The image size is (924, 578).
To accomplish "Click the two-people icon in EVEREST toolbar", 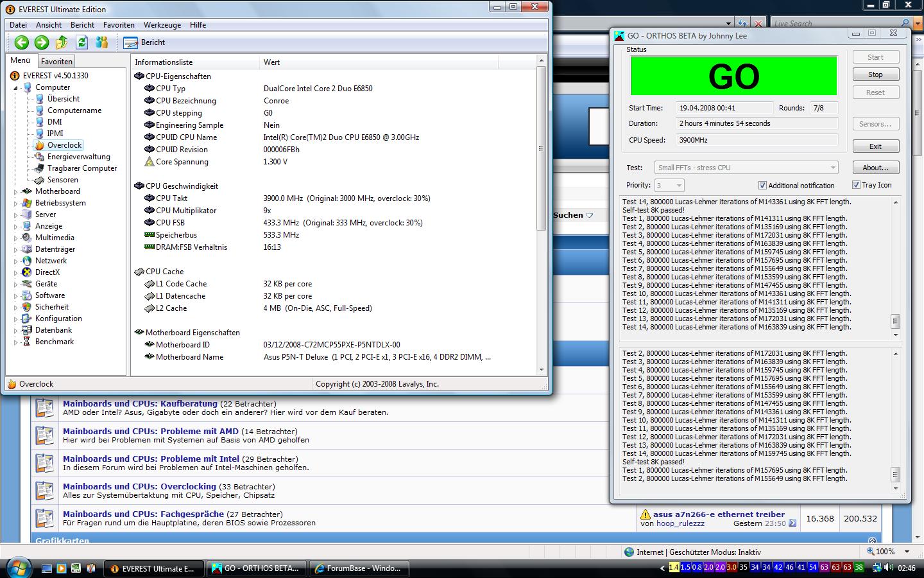I will point(101,42).
